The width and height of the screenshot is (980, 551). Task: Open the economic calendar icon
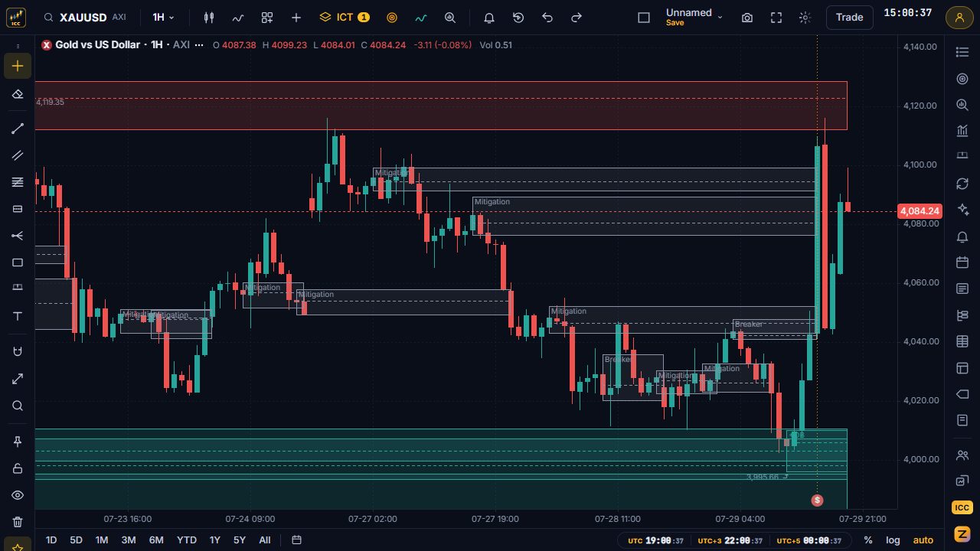tap(962, 262)
